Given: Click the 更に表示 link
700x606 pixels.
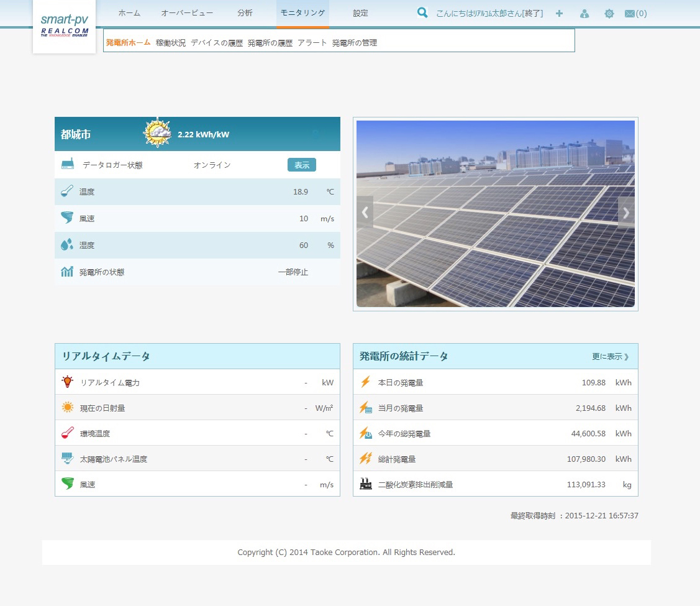Looking at the screenshot, I should click(x=611, y=356).
